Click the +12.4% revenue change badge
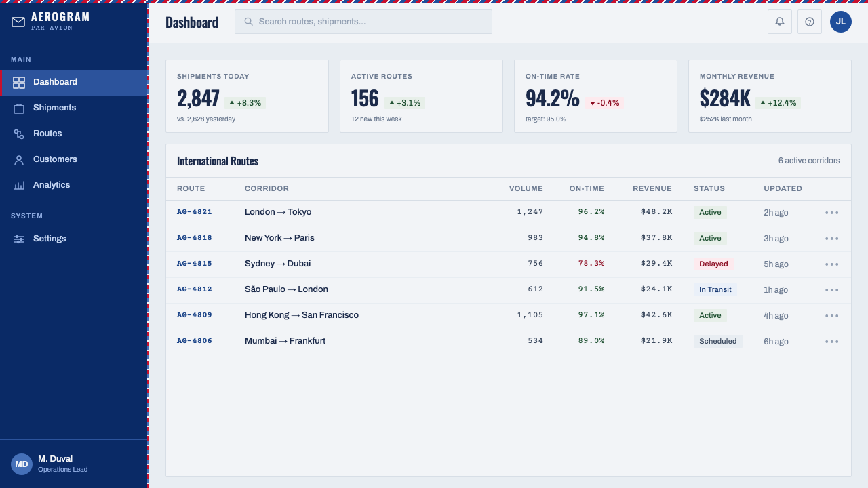 point(778,103)
